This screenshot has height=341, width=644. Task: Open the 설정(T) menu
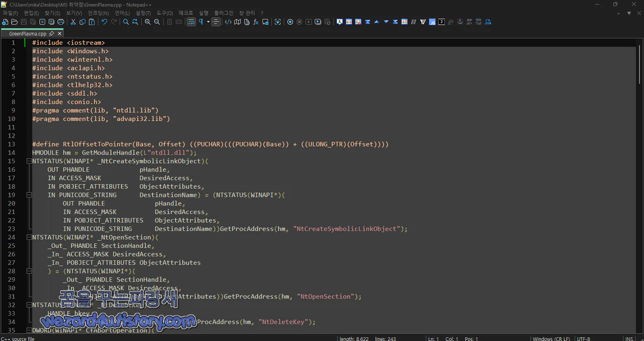pyautogui.click(x=143, y=13)
